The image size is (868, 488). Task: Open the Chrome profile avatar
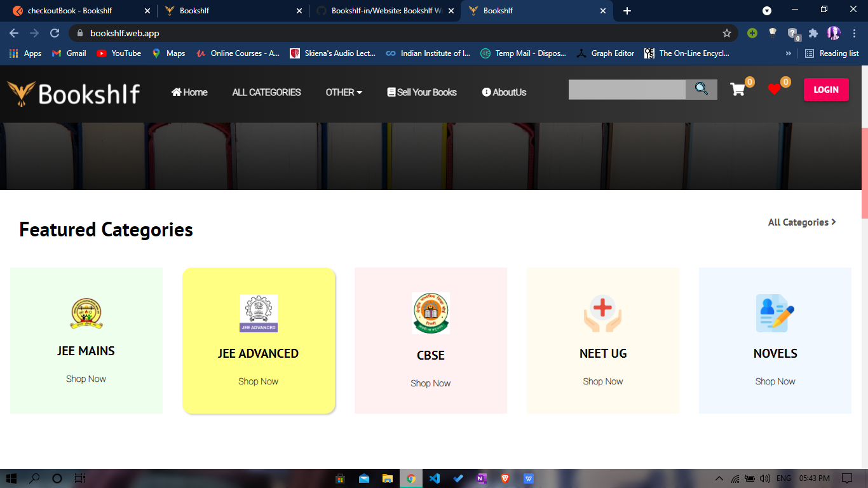[x=834, y=33]
